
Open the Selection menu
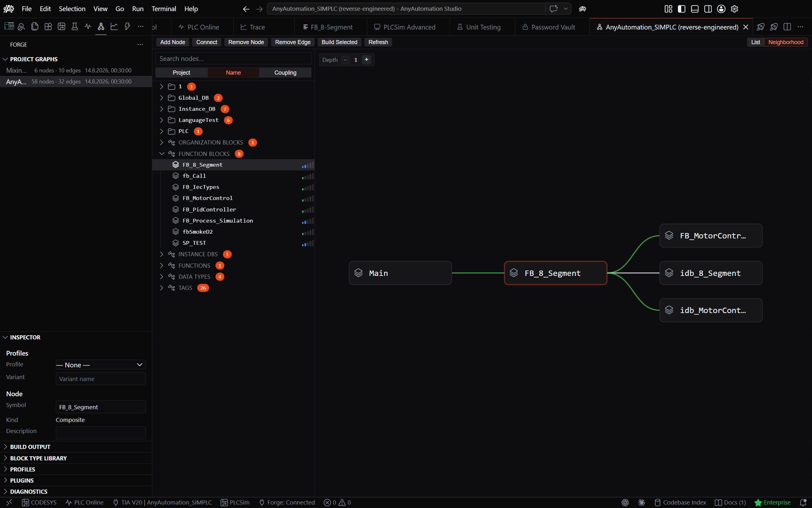72,9
